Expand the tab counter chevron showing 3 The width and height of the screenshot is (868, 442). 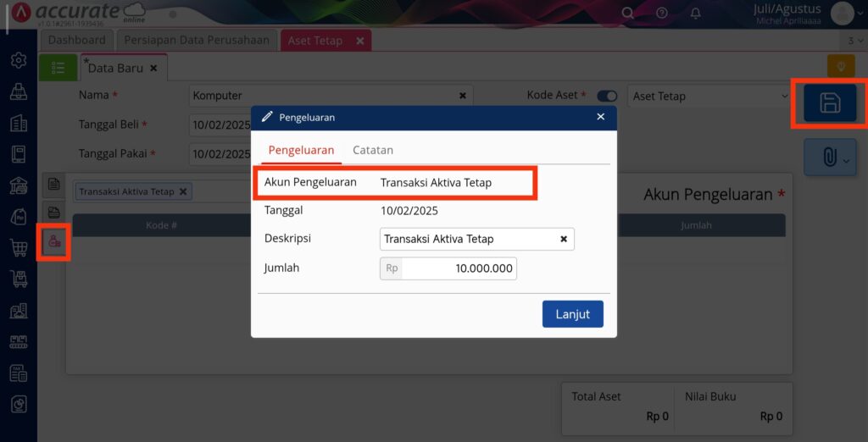pos(856,41)
